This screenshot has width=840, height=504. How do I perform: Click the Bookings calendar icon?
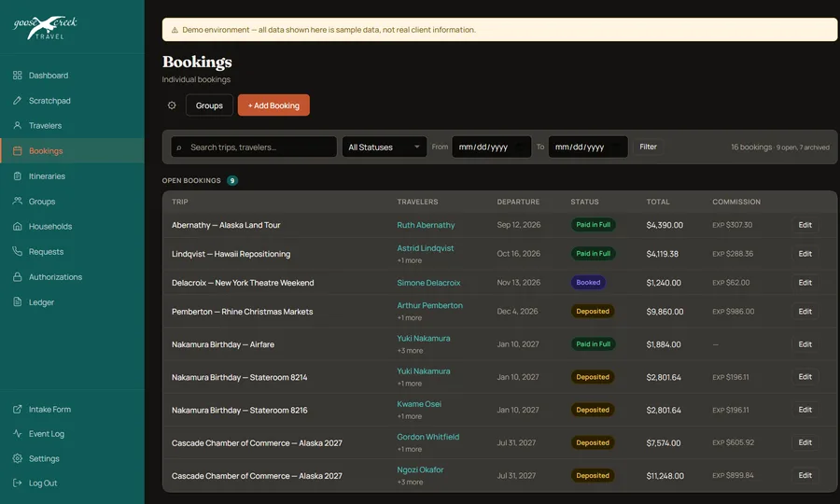click(x=18, y=151)
